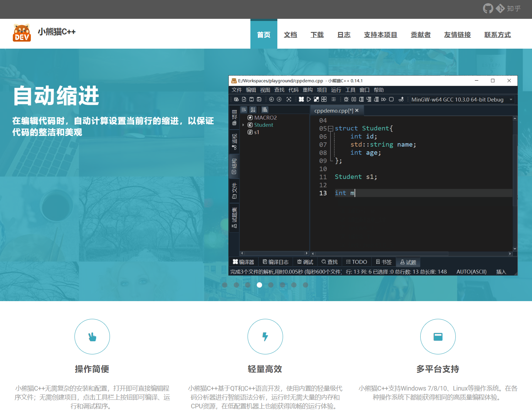The width and height of the screenshot is (532, 419).
Task: Open the 下载 navigation link
Action: [317, 35]
